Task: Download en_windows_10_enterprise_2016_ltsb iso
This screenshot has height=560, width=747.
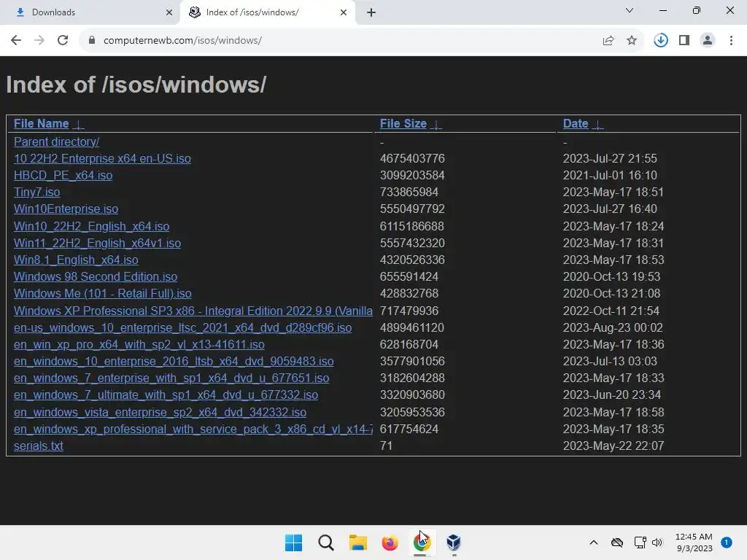Action: (174, 362)
